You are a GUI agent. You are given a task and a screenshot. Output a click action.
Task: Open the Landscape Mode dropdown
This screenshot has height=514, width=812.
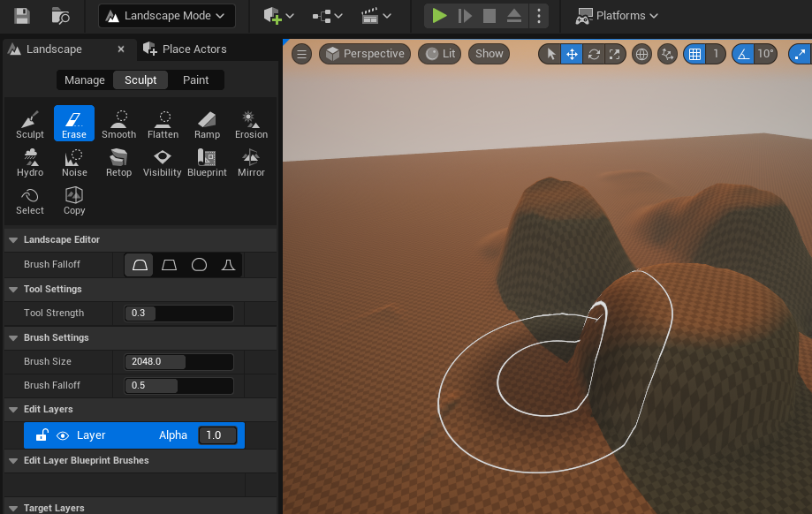(167, 16)
